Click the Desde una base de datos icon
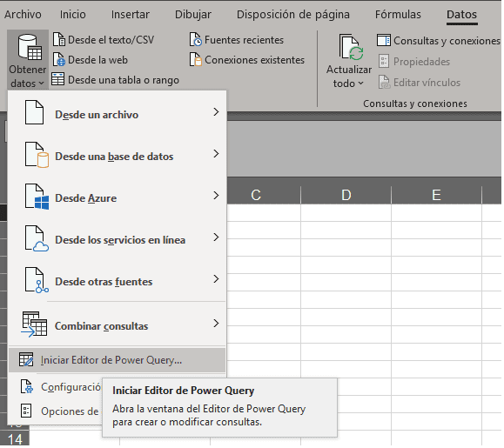 (x=37, y=155)
